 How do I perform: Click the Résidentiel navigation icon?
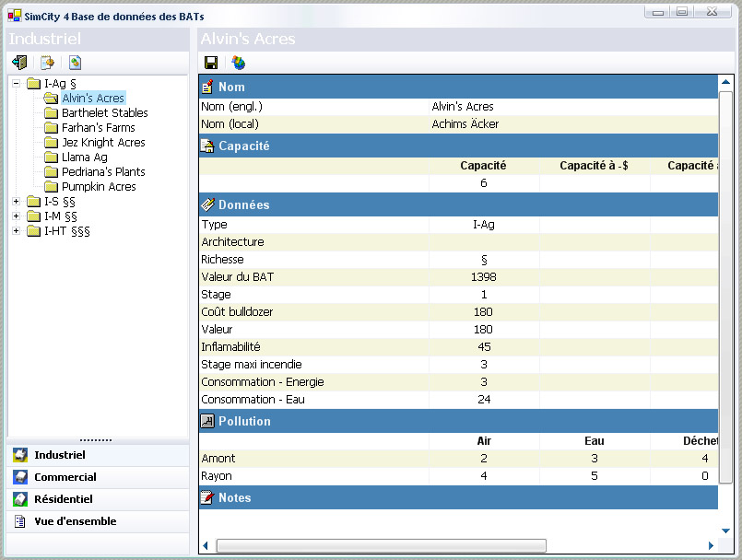[x=20, y=499]
